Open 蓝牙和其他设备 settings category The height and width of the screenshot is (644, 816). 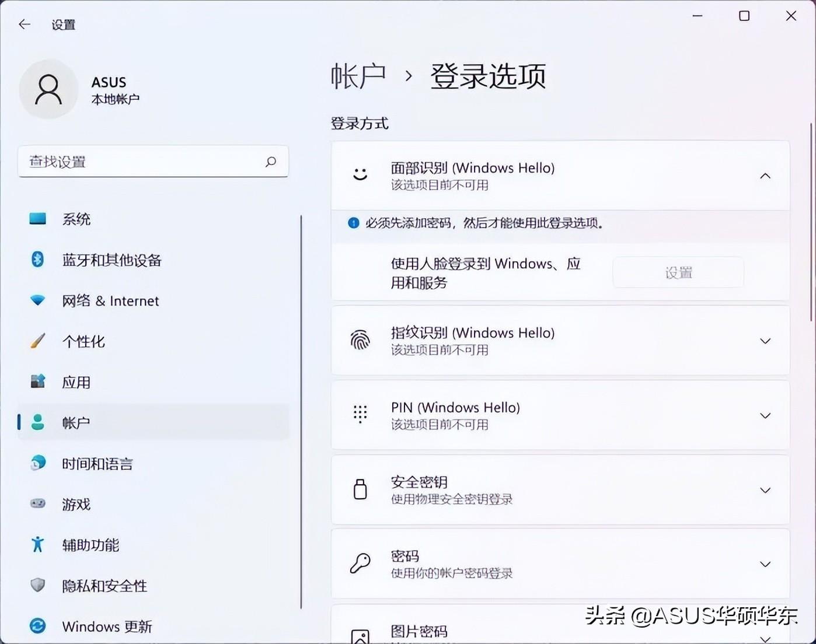tap(154, 260)
